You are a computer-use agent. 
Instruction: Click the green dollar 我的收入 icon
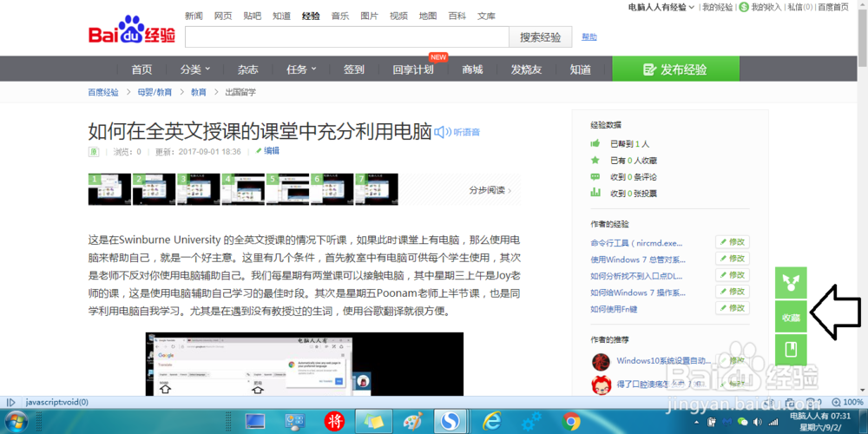[744, 7]
